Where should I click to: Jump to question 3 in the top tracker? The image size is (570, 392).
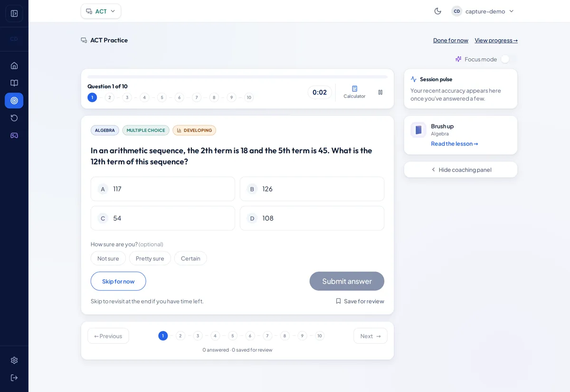coord(127,97)
